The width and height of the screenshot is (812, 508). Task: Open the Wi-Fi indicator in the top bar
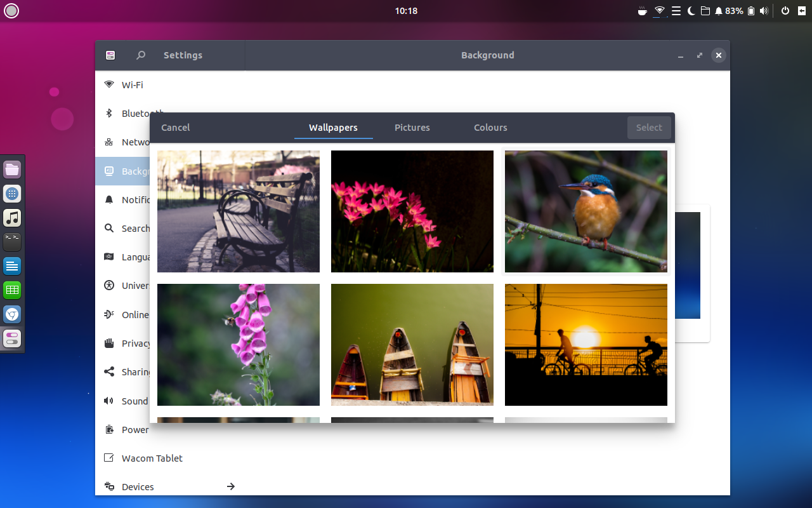[x=660, y=11]
